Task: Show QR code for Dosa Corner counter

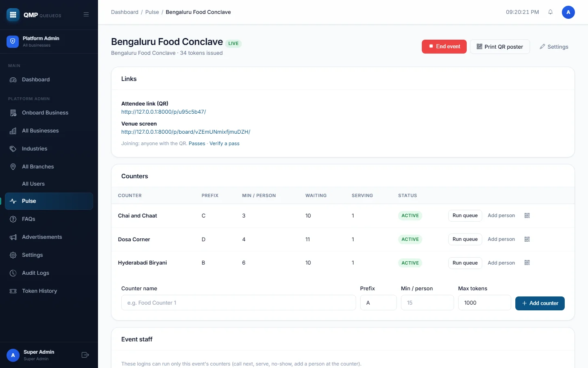Action: (x=527, y=239)
